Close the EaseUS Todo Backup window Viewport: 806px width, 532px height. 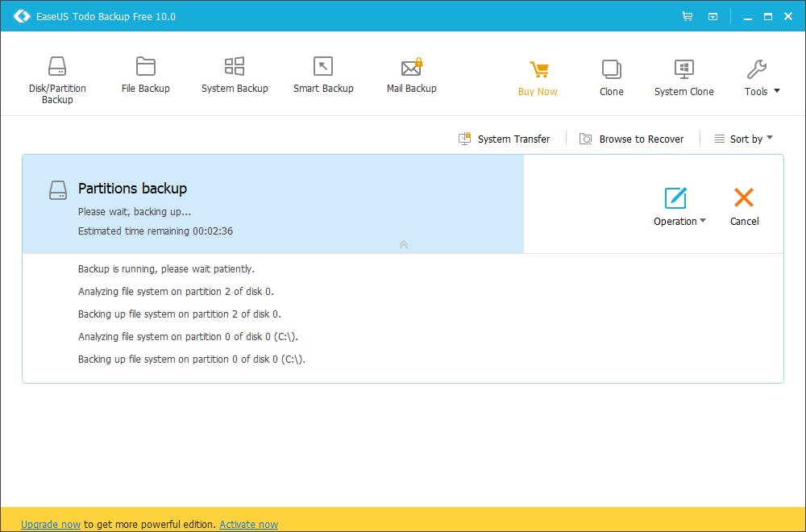click(x=788, y=16)
